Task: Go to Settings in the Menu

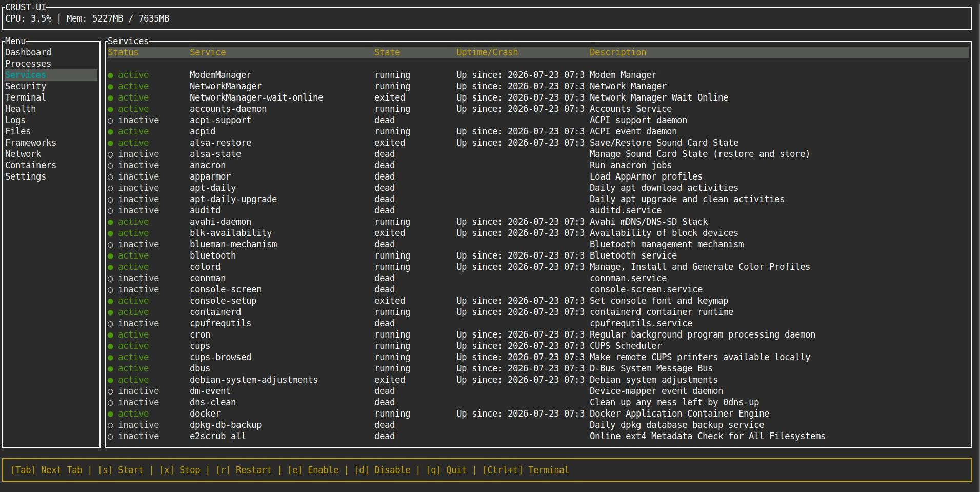Action: [x=26, y=176]
